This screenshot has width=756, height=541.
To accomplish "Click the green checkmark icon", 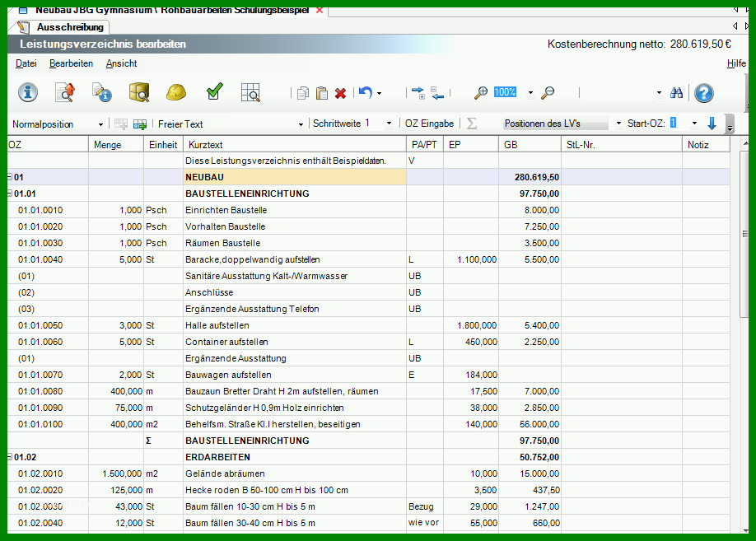I will 214,91.
